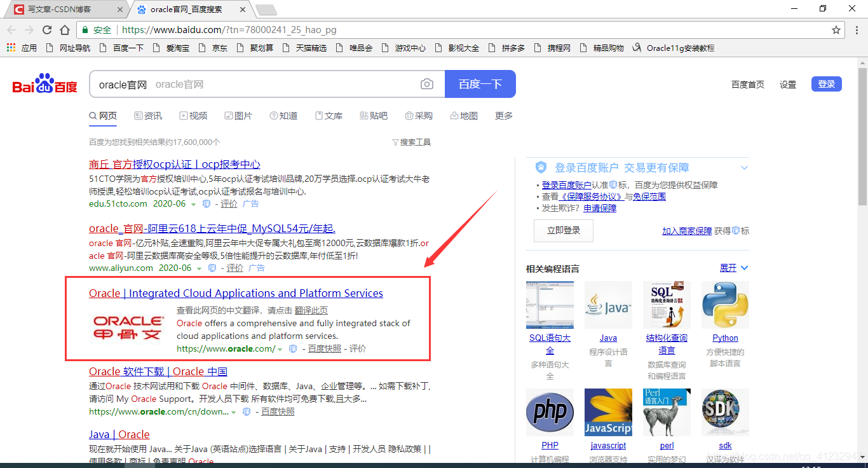The height and width of the screenshot is (468, 868).
Task: Open the Java | Oracle result link
Action: (119, 434)
